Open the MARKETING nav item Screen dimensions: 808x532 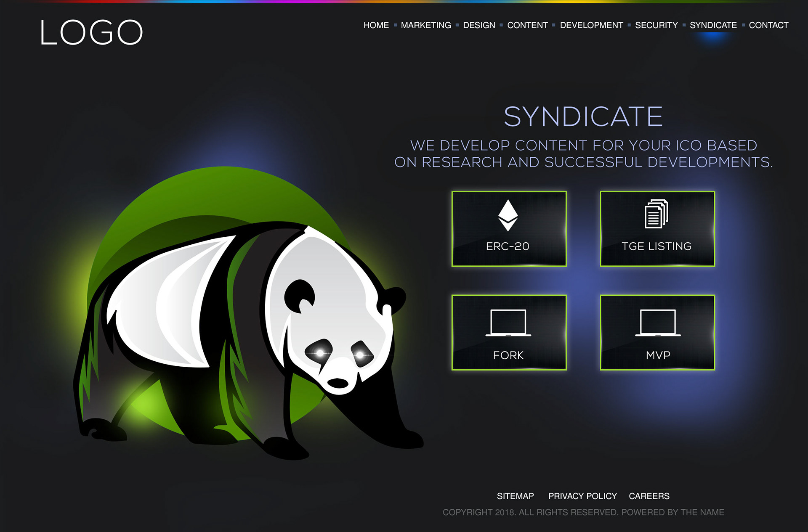point(425,25)
